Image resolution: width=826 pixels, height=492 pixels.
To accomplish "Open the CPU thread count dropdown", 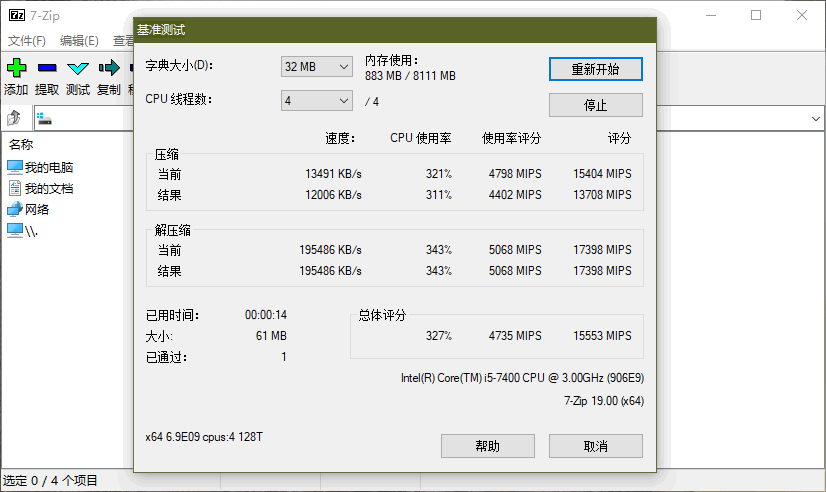I will [316, 100].
